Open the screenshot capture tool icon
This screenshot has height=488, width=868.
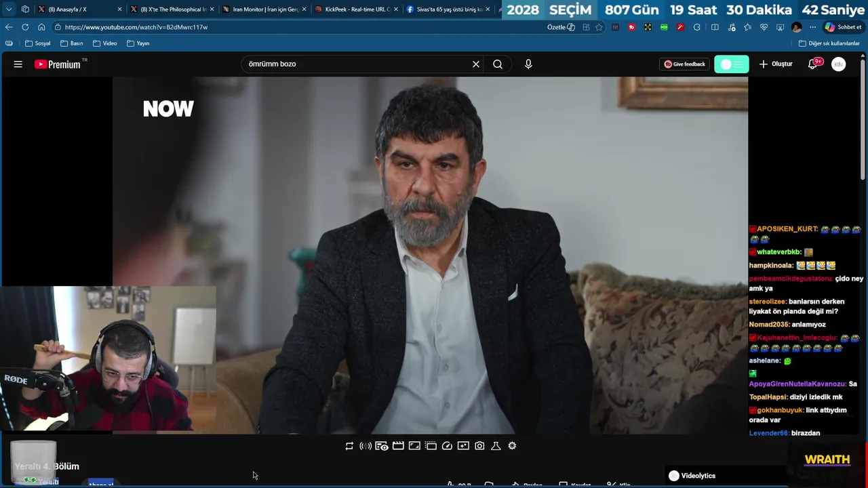click(780, 27)
